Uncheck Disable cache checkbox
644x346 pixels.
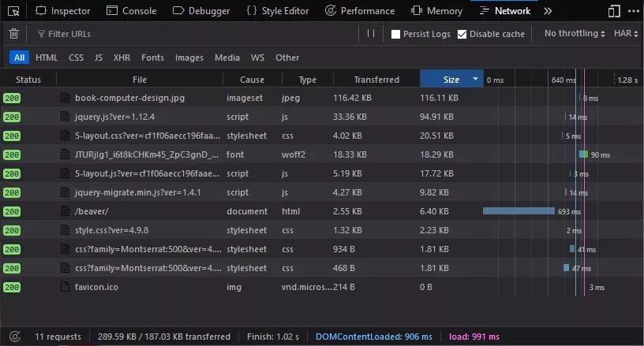(462, 34)
